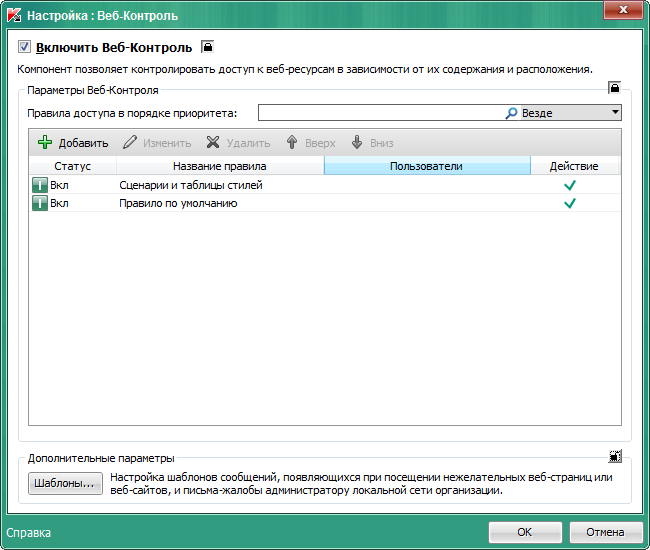The image size is (650, 550).
Task: Sort by the 'Статус' column header
Action: [x=73, y=166]
